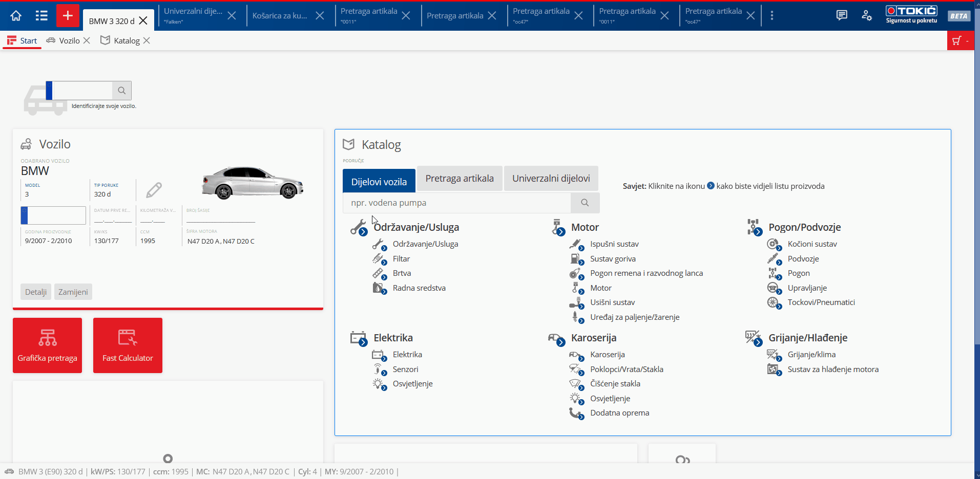
Task: Expand the tabs overflow three-dot menu
Action: click(x=772, y=15)
